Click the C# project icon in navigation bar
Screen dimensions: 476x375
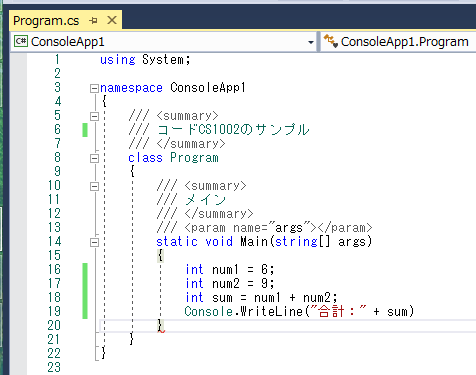click(21, 41)
